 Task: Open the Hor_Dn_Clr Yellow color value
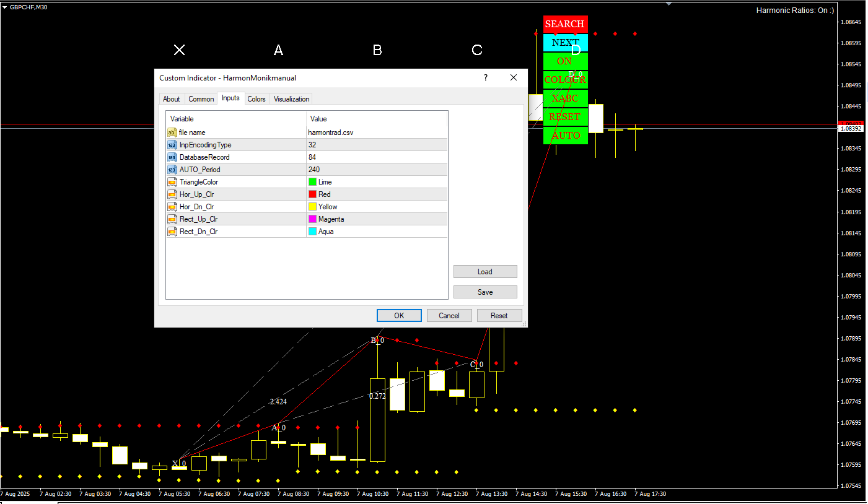pyautogui.click(x=328, y=207)
